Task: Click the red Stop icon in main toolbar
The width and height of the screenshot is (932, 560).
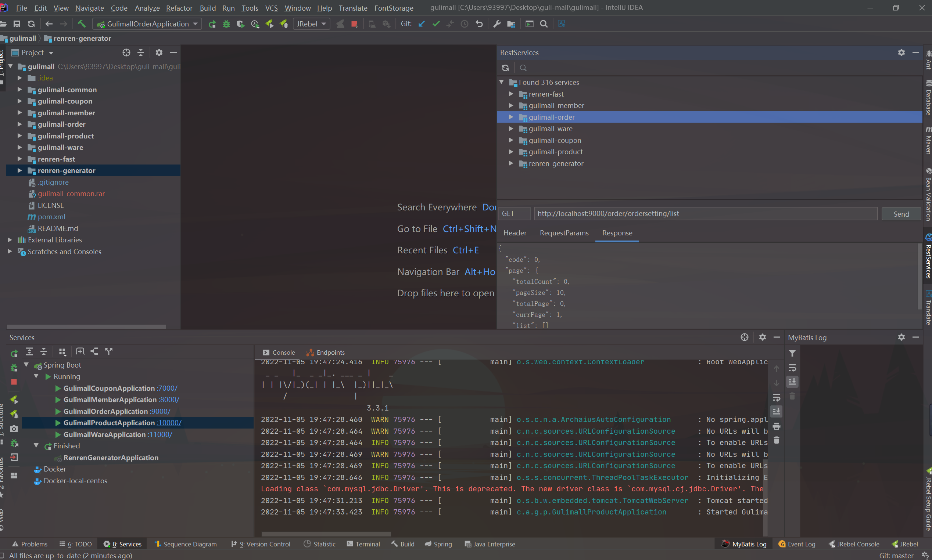Action: pos(354,24)
